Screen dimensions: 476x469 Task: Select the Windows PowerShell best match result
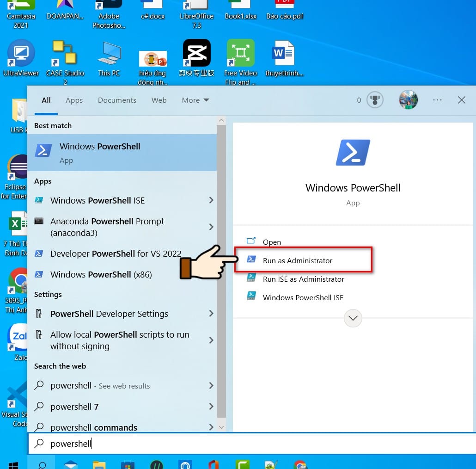122,153
